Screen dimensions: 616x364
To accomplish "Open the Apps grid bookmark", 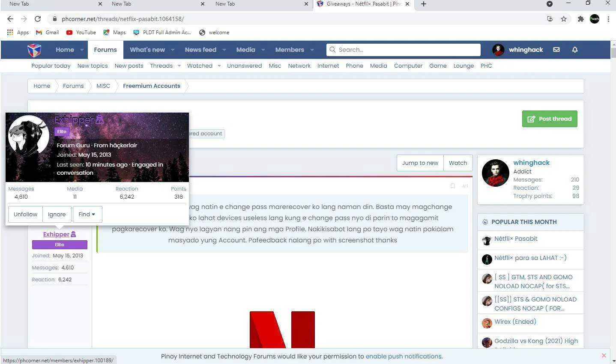I will tap(18, 33).
